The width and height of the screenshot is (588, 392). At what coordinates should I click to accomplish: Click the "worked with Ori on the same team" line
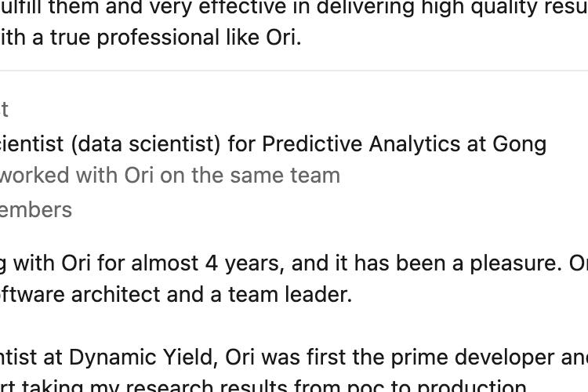coord(170,175)
